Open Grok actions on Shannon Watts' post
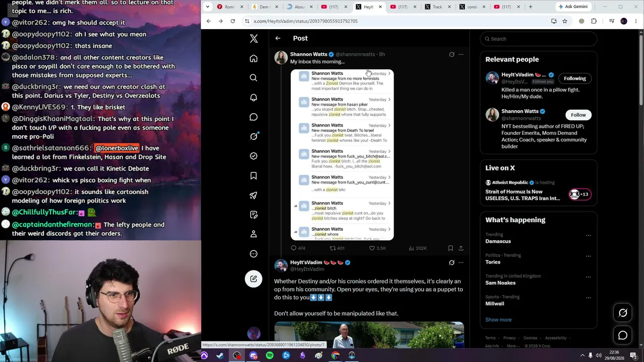The width and height of the screenshot is (644, 362). (451, 54)
